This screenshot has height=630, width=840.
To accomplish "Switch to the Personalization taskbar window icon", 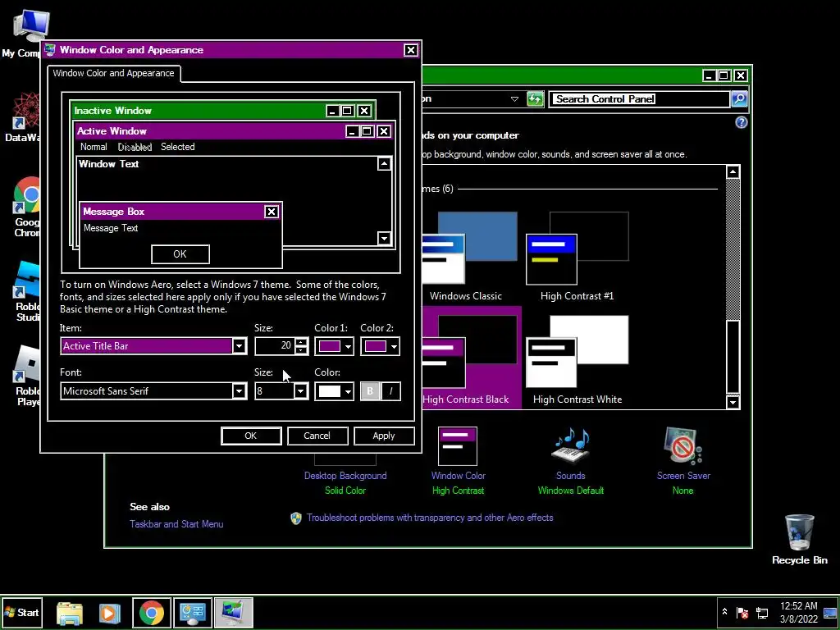I will [234, 613].
